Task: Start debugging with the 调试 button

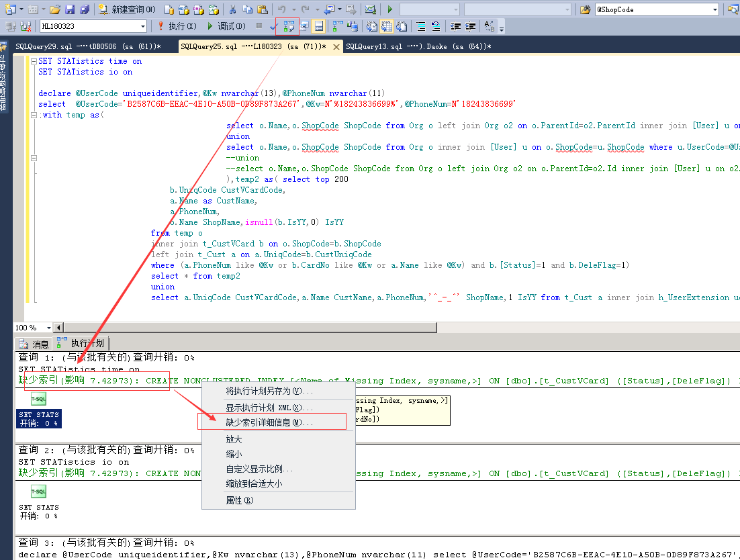Action: (226, 26)
